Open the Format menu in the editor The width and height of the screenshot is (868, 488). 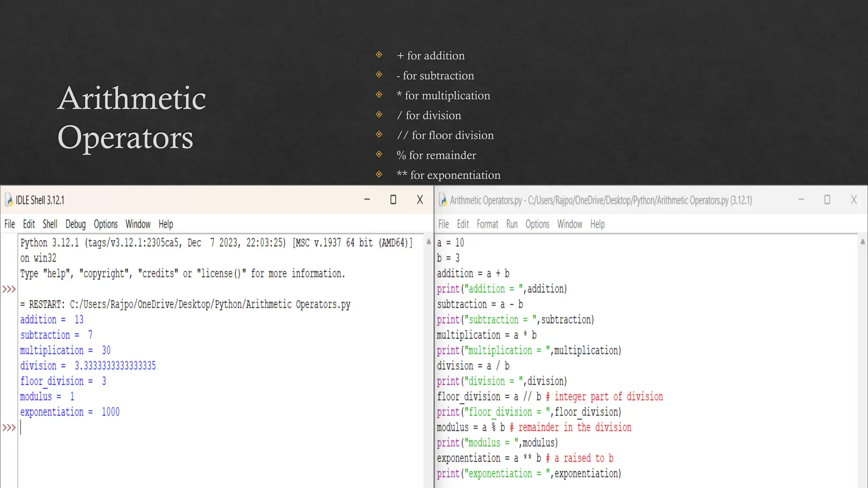(x=487, y=224)
